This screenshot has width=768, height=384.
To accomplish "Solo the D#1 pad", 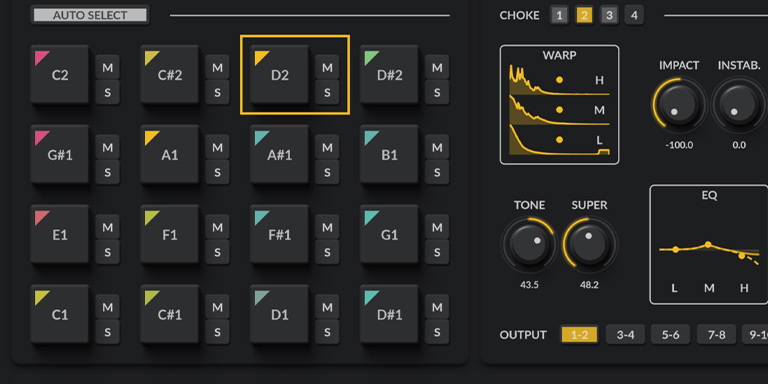I will tap(437, 332).
